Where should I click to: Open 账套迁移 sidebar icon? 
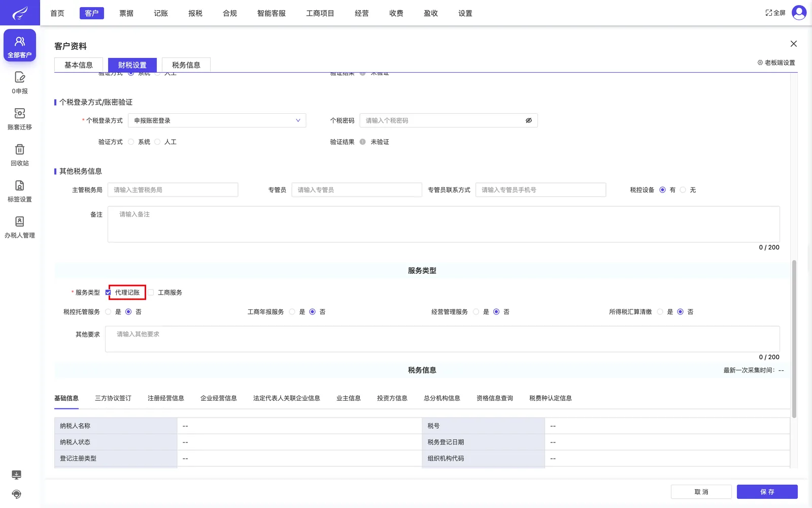(x=20, y=119)
